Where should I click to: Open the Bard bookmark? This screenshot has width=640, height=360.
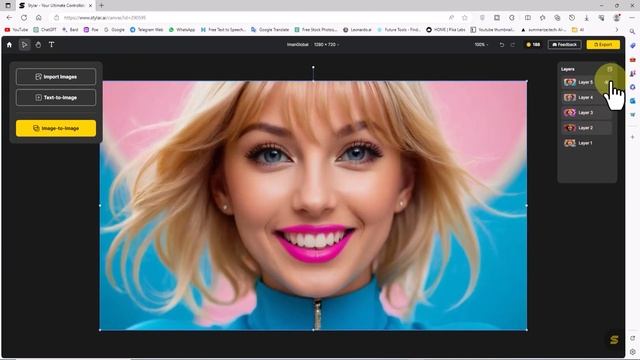[x=70, y=30]
